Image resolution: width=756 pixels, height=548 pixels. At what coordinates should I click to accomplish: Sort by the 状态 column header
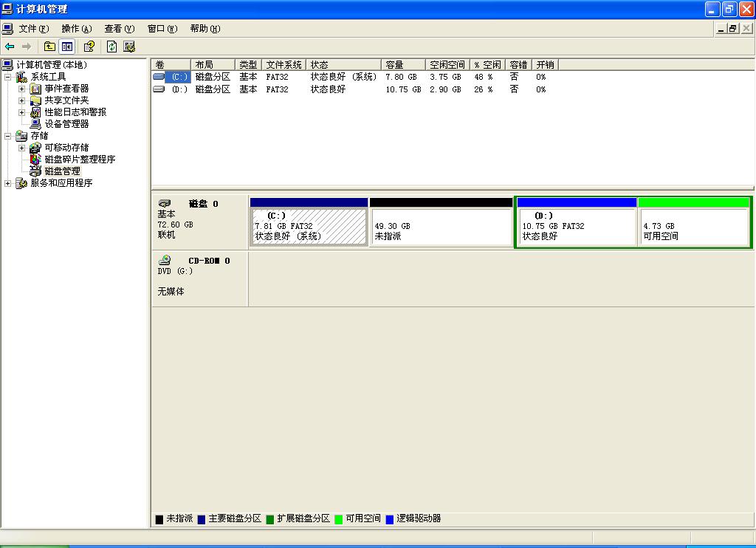pos(344,65)
